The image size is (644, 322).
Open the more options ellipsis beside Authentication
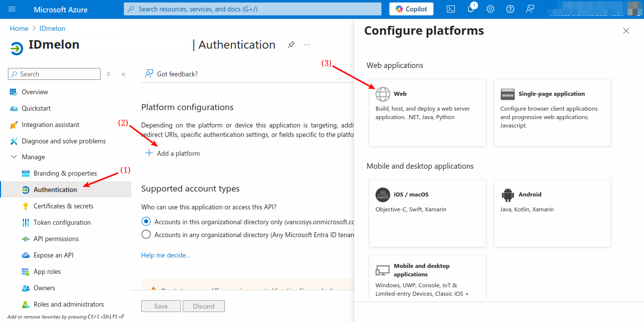pyautogui.click(x=307, y=45)
